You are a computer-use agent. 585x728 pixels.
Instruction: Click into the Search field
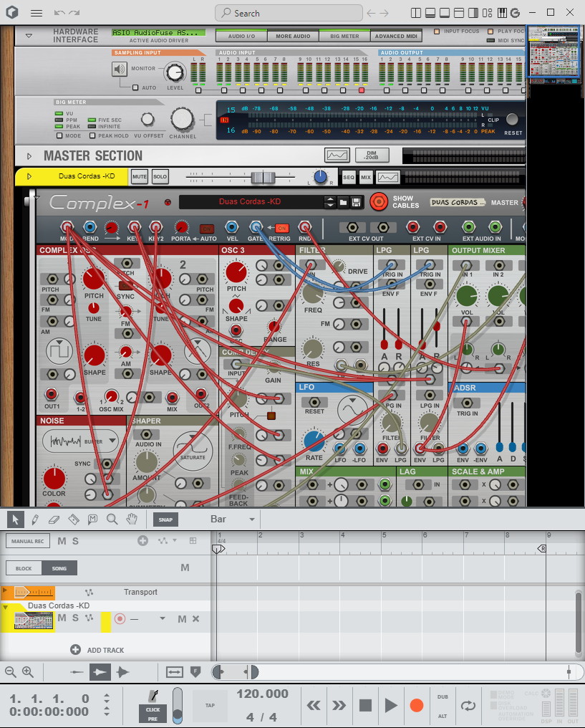click(289, 13)
